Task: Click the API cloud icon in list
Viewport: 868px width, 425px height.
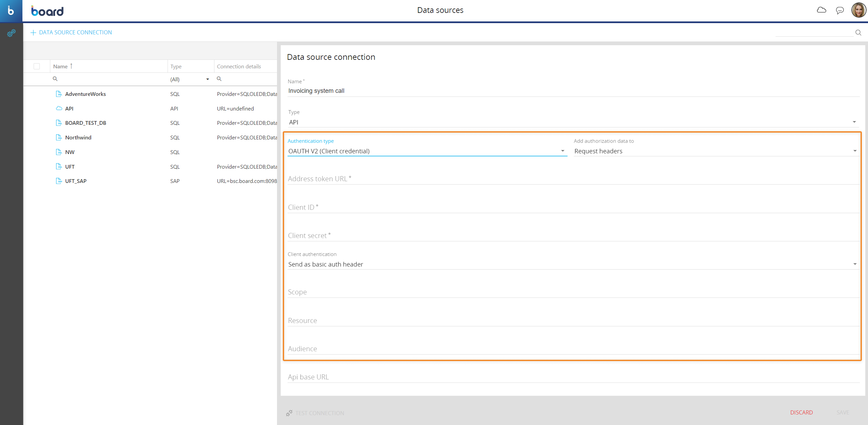Action: click(59, 108)
